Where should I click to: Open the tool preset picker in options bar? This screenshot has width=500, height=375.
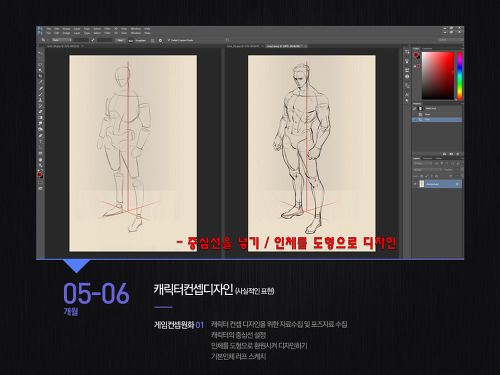[43, 40]
